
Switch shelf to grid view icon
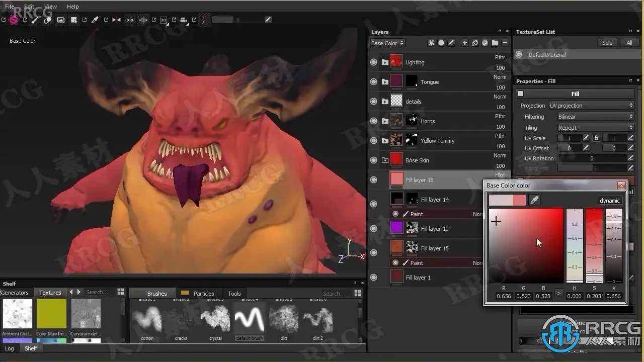tap(121, 292)
